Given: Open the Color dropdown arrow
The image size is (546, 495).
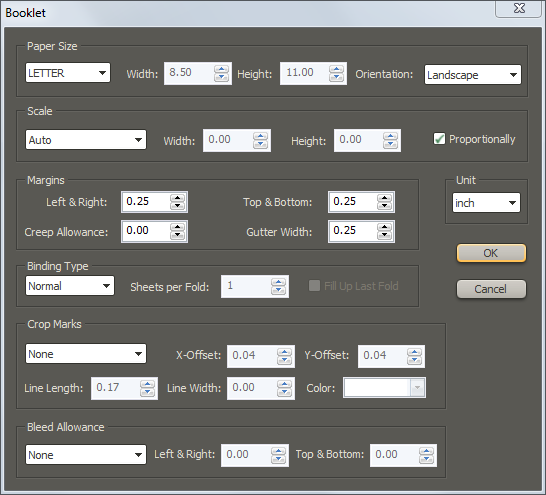Looking at the screenshot, I should tap(417, 387).
